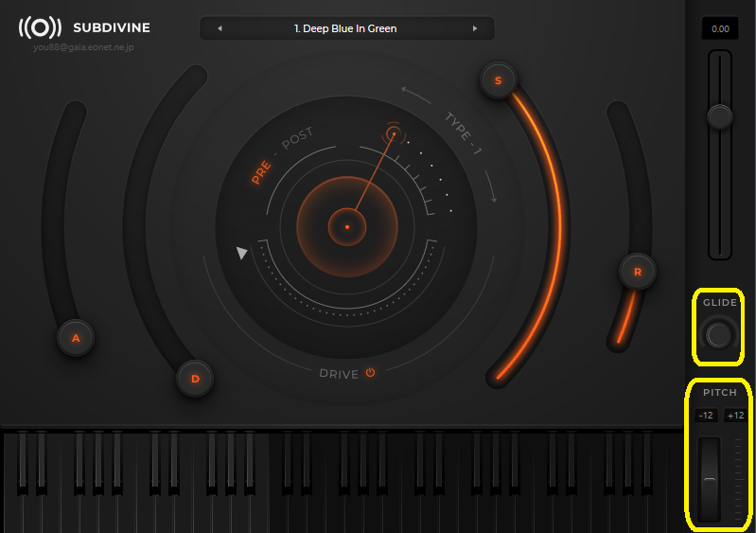The height and width of the screenshot is (533, 756).
Task: Switch filter routing to PRE
Action: (261, 172)
